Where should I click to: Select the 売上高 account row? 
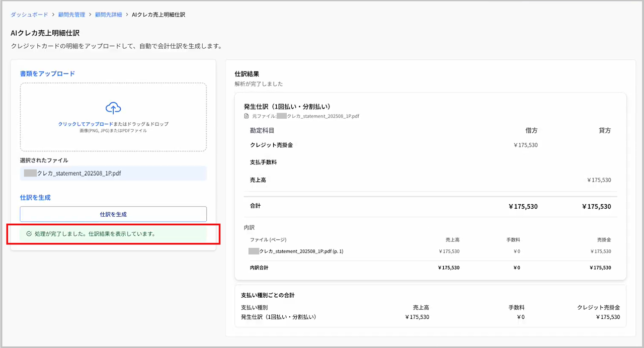tap(430, 180)
